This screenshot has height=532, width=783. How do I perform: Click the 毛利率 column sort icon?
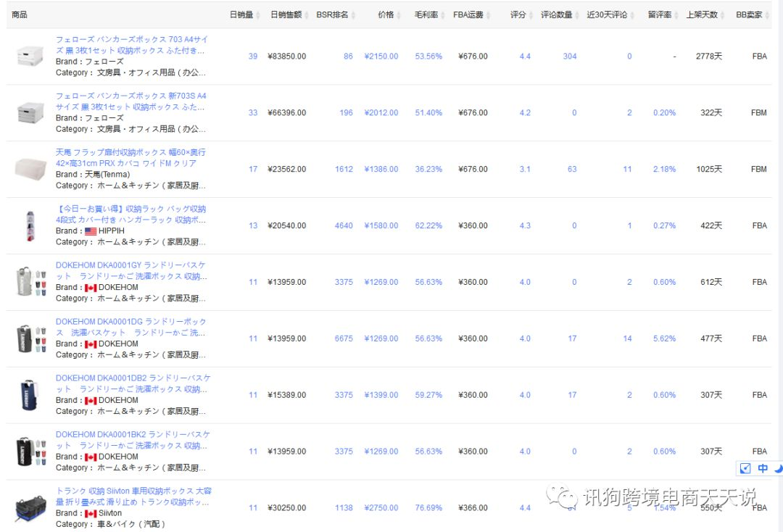coord(442,15)
